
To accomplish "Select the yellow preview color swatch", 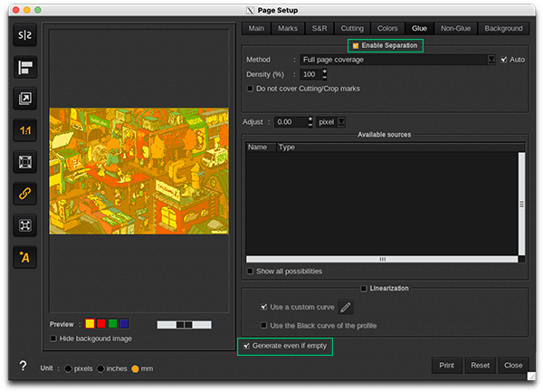I will (90, 323).
